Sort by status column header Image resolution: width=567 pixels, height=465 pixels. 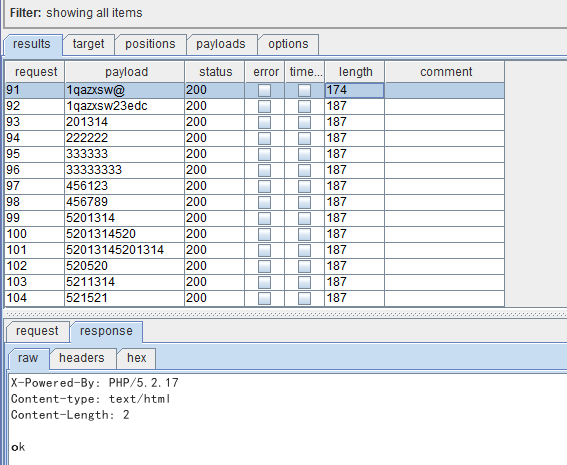coord(215,72)
